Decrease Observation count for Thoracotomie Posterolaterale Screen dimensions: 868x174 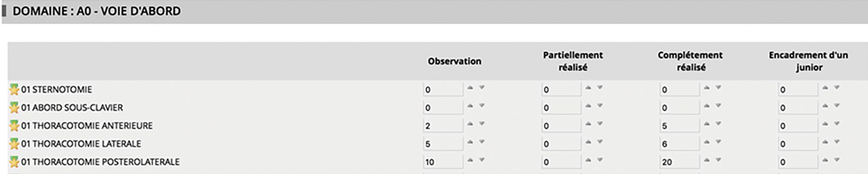482,160
